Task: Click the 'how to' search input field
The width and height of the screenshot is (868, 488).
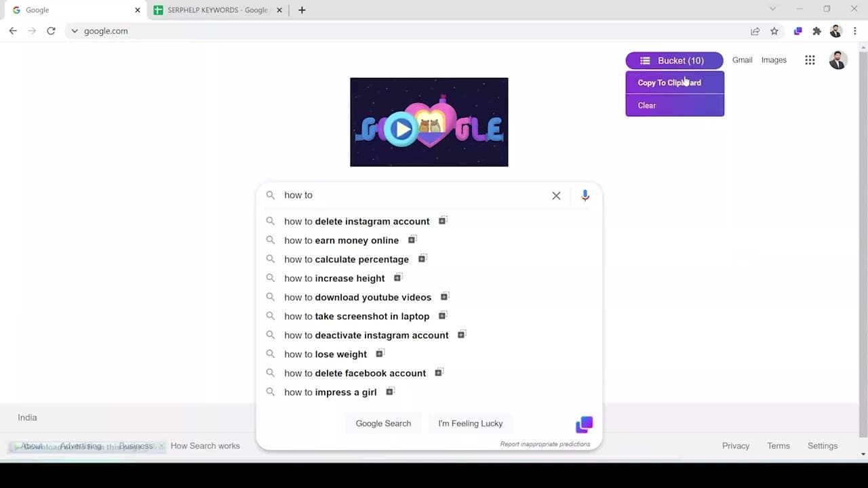Action: click(414, 195)
